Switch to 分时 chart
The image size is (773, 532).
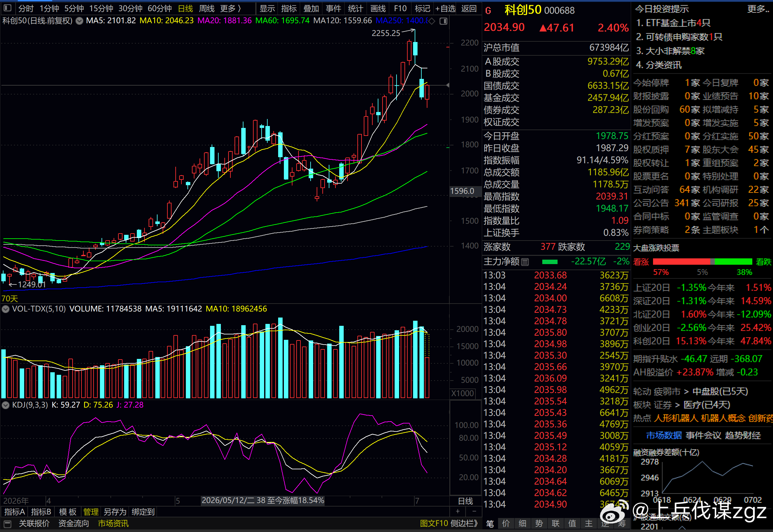(26, 8)
